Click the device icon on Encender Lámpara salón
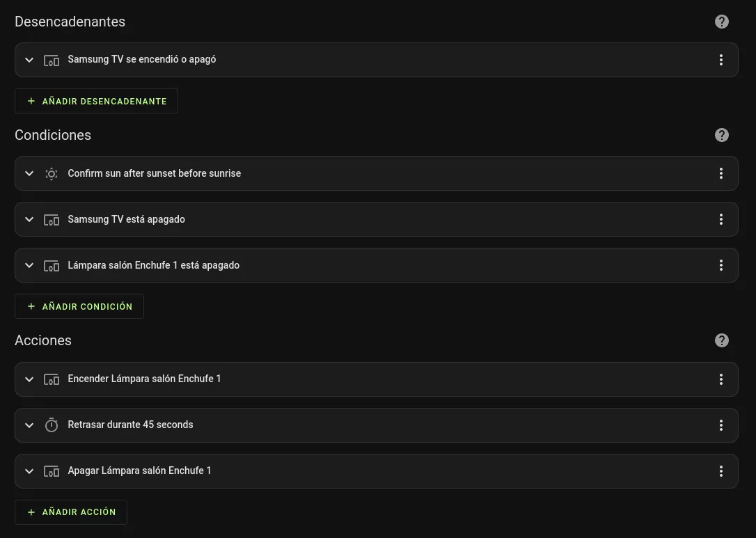This screenshot has height=538, width=756. tap(52, 379)
